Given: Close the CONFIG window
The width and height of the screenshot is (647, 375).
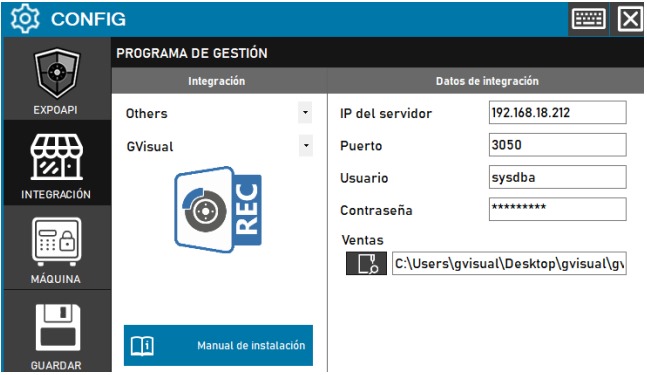Looking at the screenshot, I should [630, 19].
